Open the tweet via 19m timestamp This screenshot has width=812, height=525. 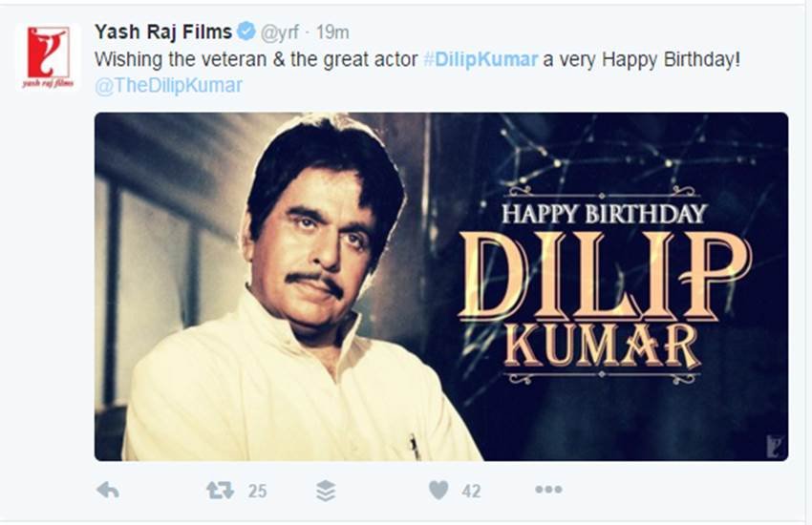332,32
